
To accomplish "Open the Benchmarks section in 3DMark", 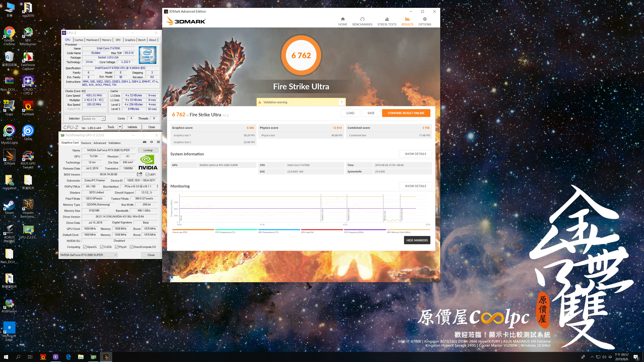I will coord(362,21).
